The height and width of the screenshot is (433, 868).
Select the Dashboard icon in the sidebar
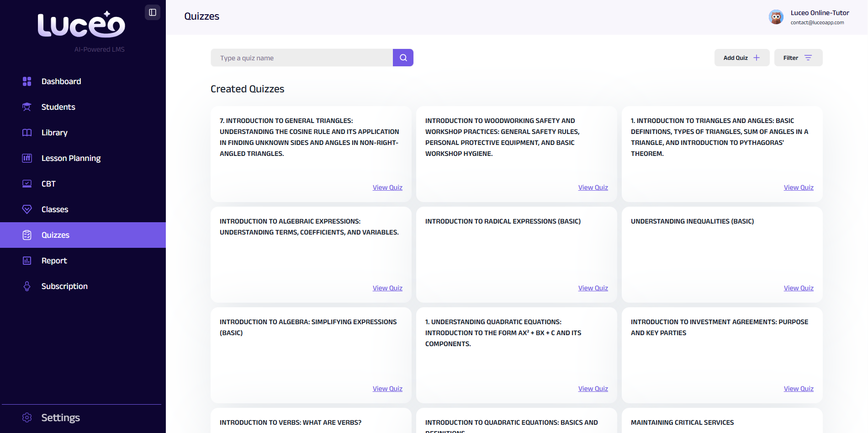27,81
